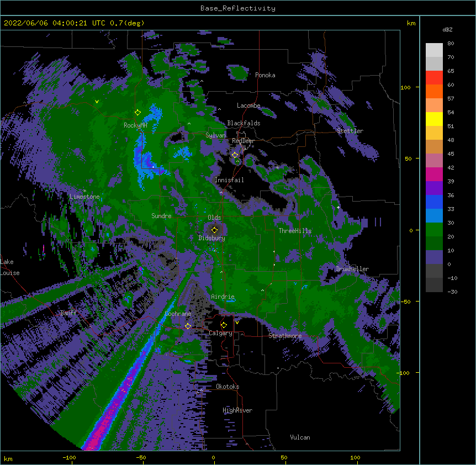The width and height of the screenshot is (476, 465).
Task: Click the Strathmore label
Action: coord(285,336)
